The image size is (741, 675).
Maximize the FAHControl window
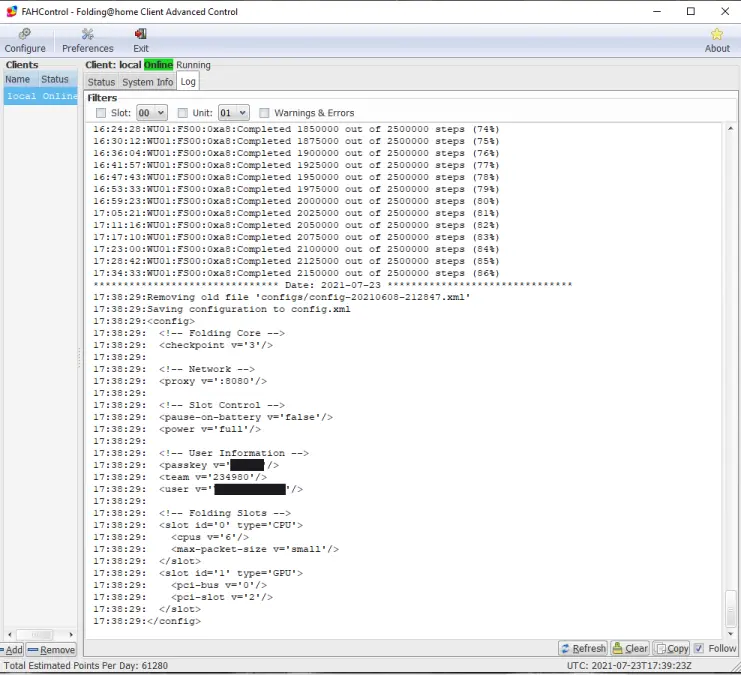[x=691, y=11]
